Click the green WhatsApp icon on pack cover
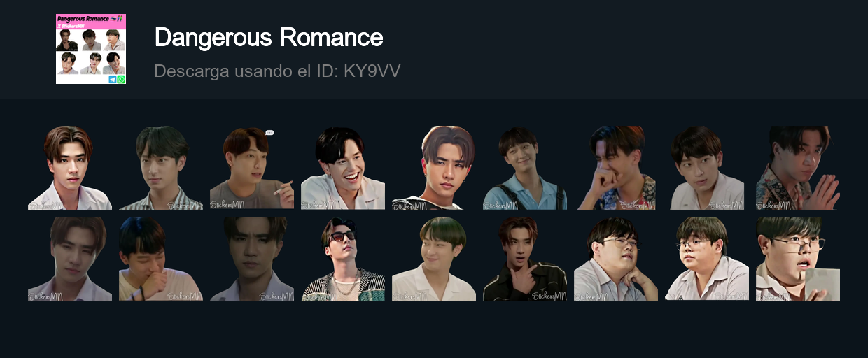868x358 pixels. pos(122,80)
